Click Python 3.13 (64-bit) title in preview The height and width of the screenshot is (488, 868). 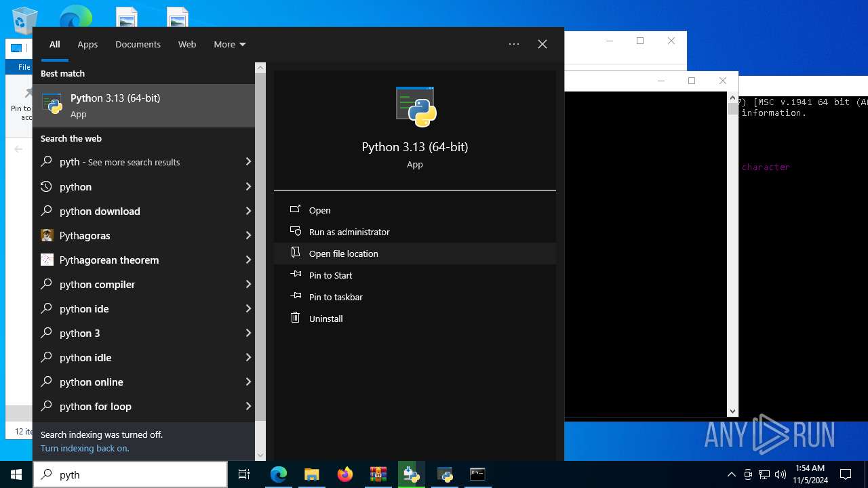coord(415,147)
